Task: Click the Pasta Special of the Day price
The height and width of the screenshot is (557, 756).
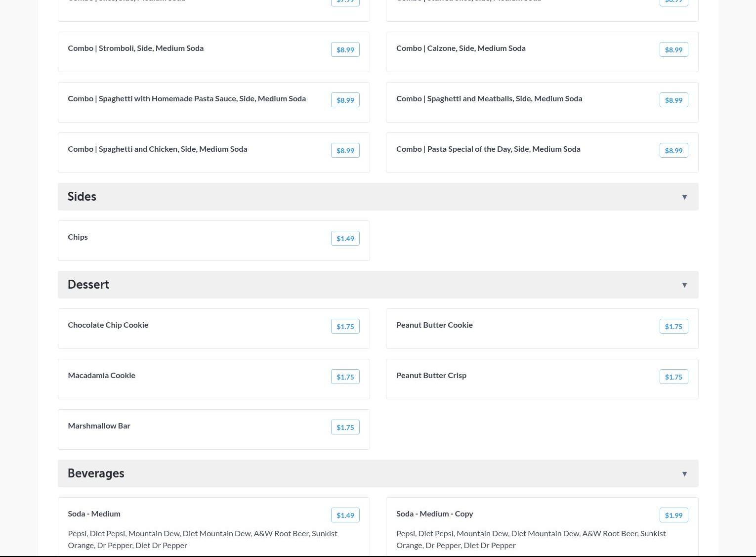Action: pos(673,150)
